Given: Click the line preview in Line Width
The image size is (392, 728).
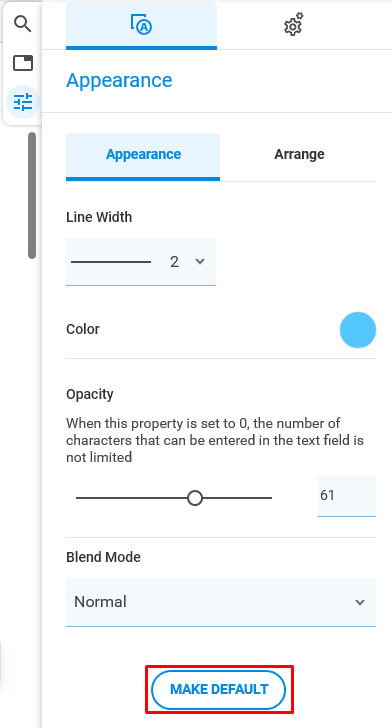Looking at the screenshot, I should [111, 262].
